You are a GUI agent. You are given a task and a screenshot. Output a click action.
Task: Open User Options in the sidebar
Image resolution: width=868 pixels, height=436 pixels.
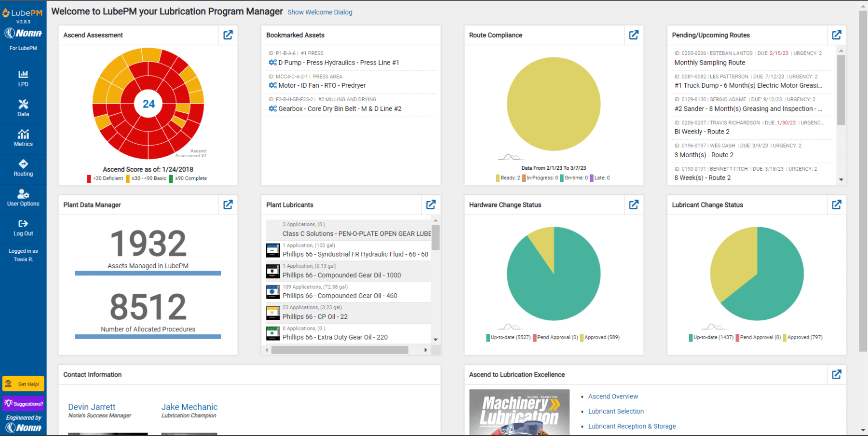pyautogui.click(x=23, y=198)
